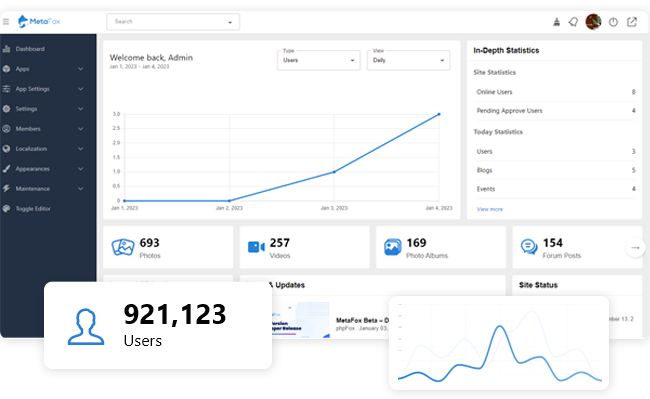650x399 pixels.
Task: Expand the Apps menu chevron
Action: 80,69
